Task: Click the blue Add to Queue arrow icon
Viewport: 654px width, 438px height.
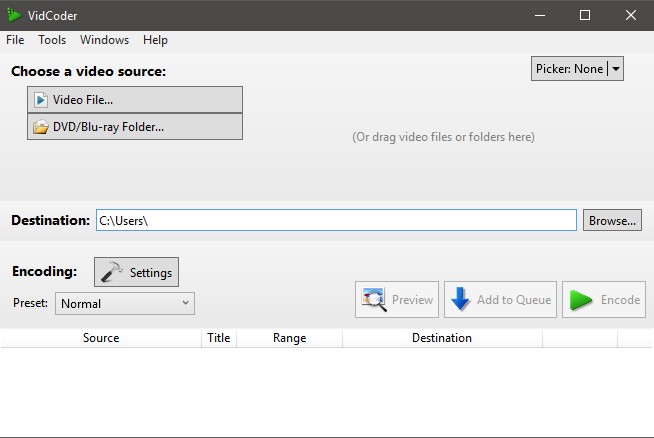Action: (460, 299)
